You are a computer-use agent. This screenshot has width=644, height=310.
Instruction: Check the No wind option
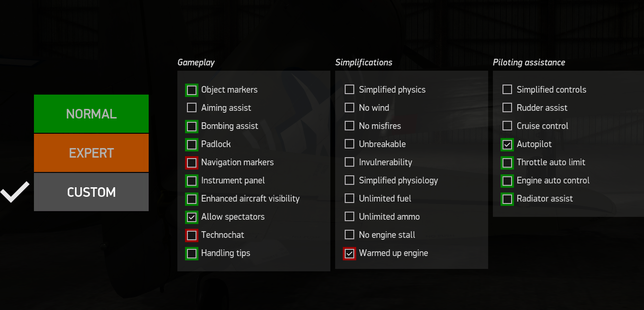click(x=349, y=108)
